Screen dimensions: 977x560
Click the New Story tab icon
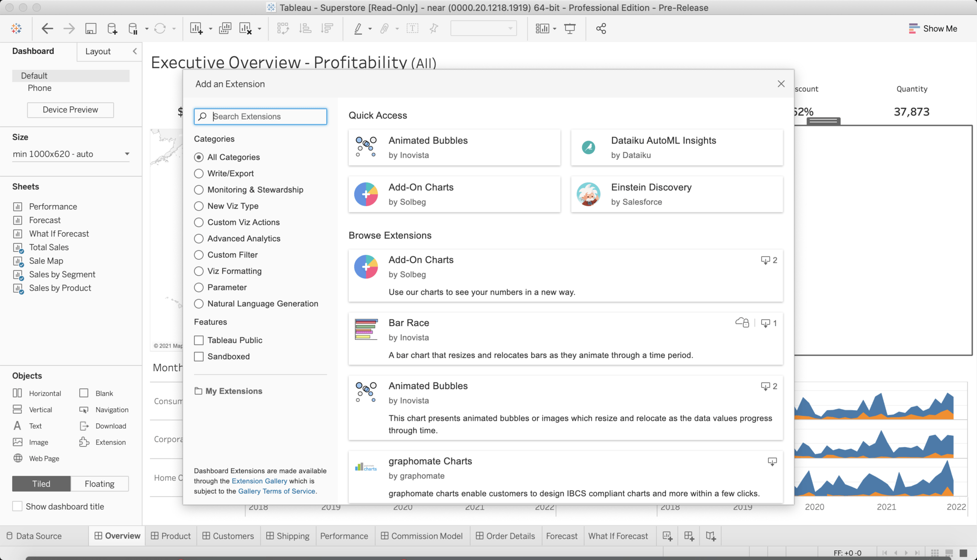(x=711, y=536)
